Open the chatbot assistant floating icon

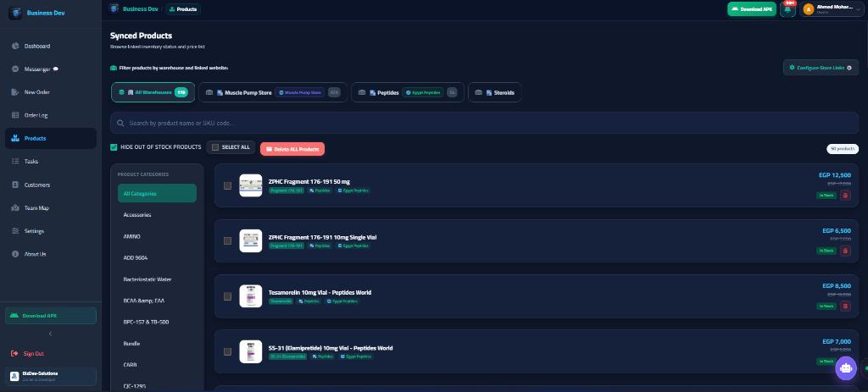845,368
